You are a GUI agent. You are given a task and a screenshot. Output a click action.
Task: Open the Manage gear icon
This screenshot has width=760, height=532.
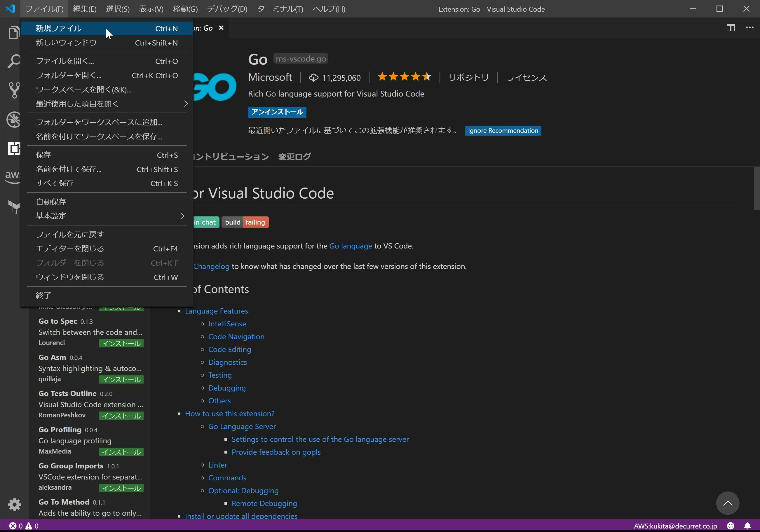[x=14, y=504]
